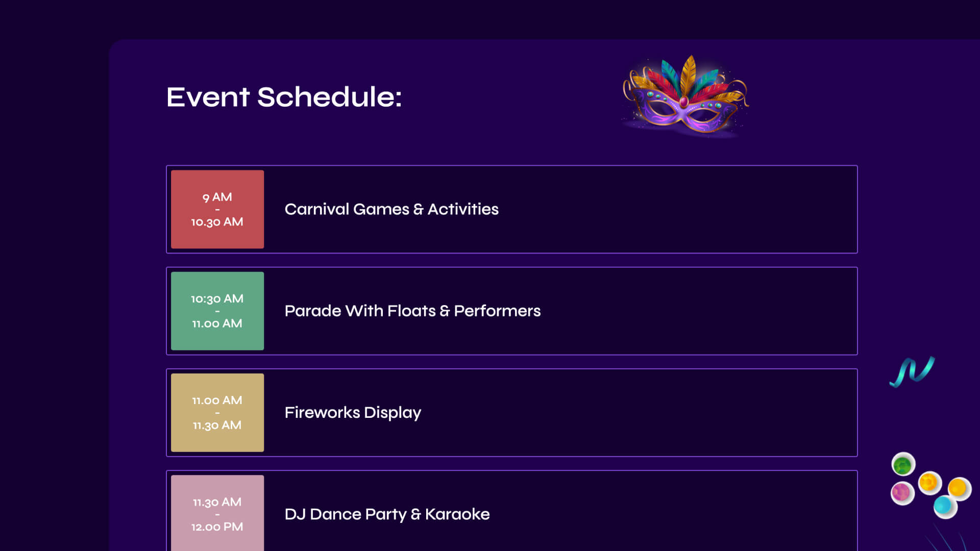Screen dimensions: 980x551
Task: Click the carnival mask illustration
Action: pyautogui.click(x=685, y=97)
